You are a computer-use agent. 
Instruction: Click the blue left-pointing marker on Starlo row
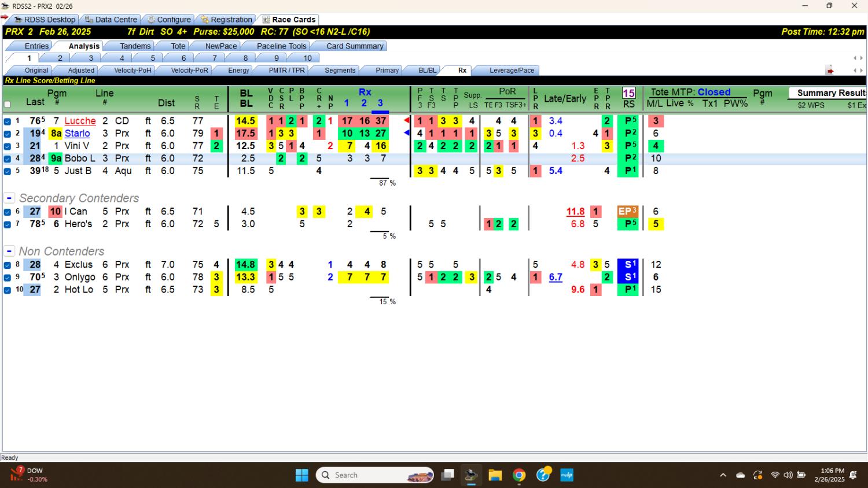click(x=407, y=133)
